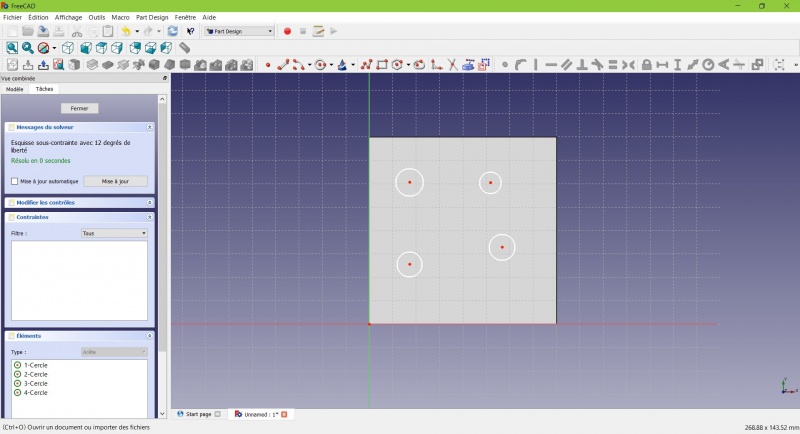This screenshot has width=800, height=434.
Task: Apply the radius constraint icon
Action: [x=708, y=65]
